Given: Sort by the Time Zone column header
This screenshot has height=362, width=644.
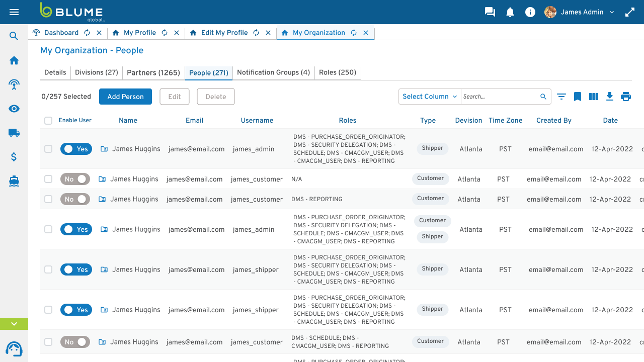Looking at the screenshot, I should [506, 121].
